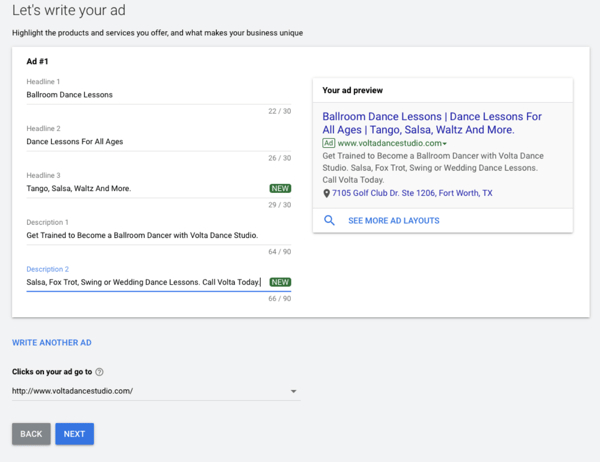Image resolution: width=600 pixels, height=462 pixels.
Task: Edit Headline 2 Dance Lessons For All Ages
Action: click(159, 142)
